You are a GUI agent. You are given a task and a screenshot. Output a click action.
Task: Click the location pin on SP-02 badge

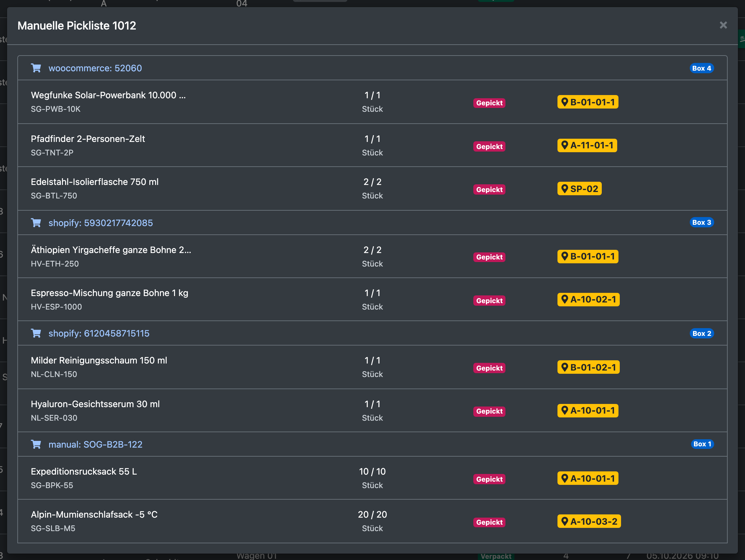565,188
